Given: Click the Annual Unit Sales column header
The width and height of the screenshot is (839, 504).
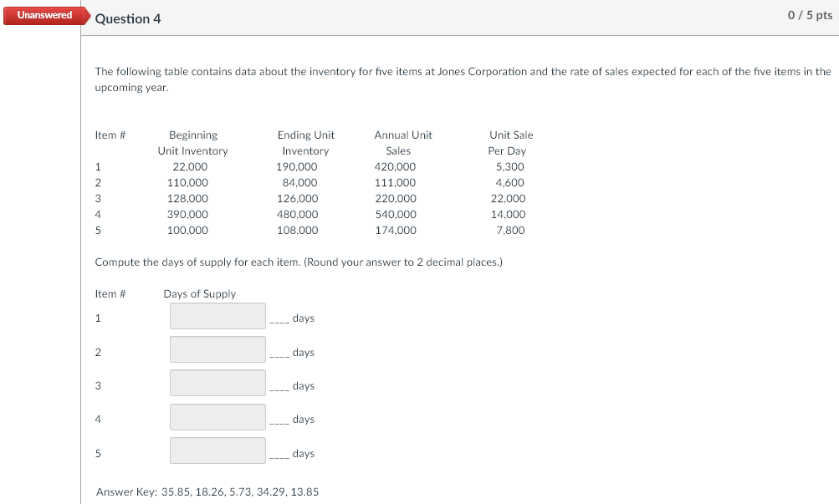Looking at the screenshot, I should click(403, 143).
